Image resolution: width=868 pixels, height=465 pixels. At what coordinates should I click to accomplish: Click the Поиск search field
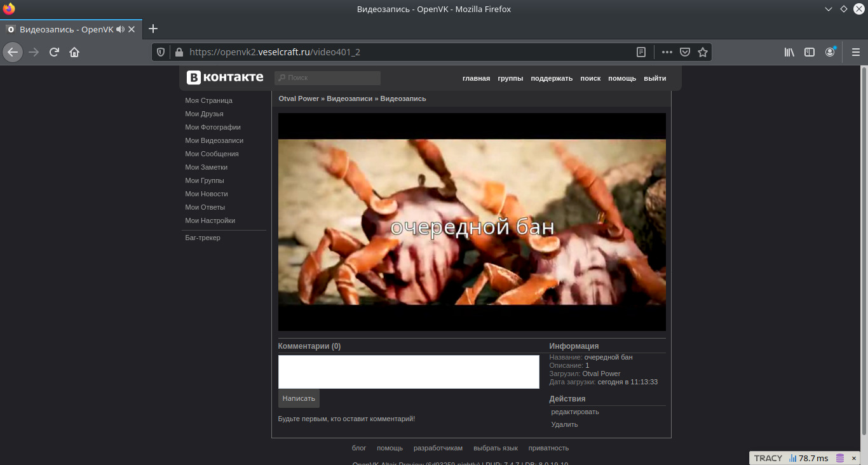[327, 77]
